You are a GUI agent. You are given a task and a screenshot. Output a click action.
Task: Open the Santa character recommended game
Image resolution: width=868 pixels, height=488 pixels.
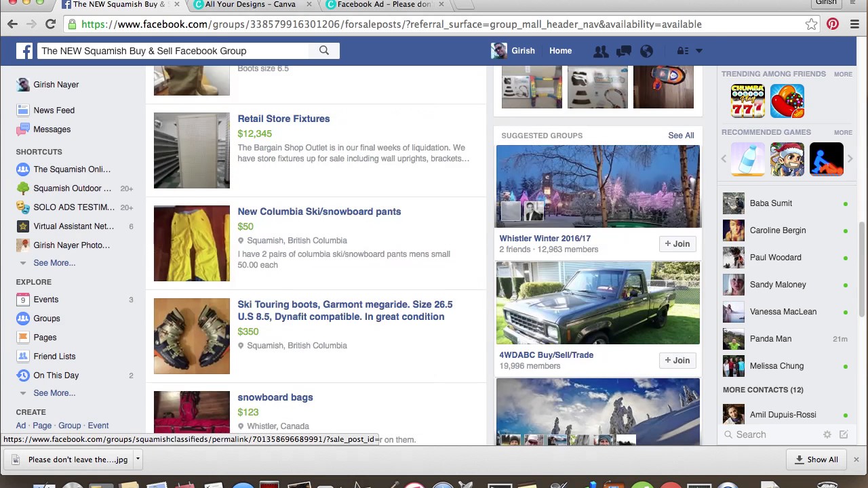click(x=787, y=159)
